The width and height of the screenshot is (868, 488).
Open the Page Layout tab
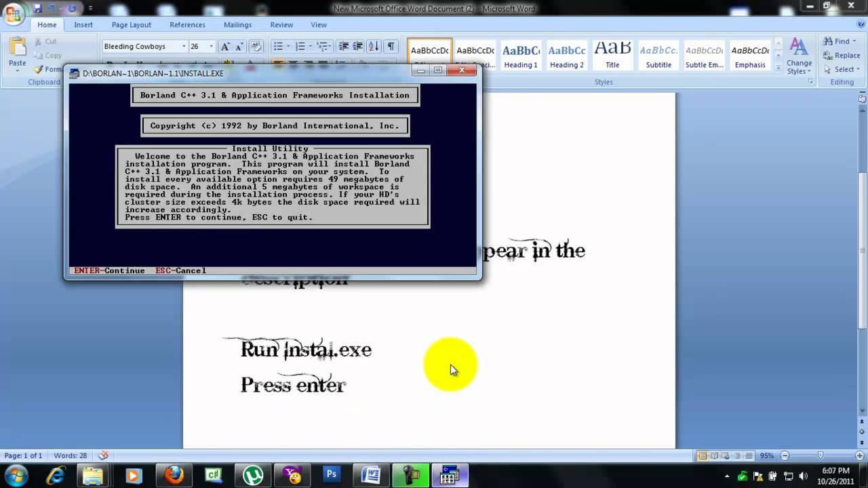tap(132, 25)
